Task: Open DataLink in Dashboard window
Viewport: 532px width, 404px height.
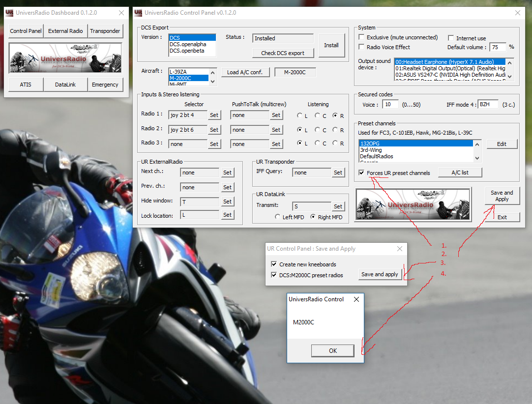Action: (65, 85)
